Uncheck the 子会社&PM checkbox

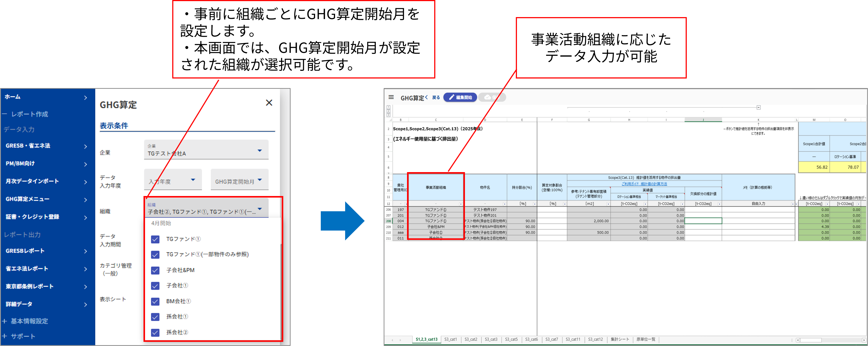click(155, 270)
